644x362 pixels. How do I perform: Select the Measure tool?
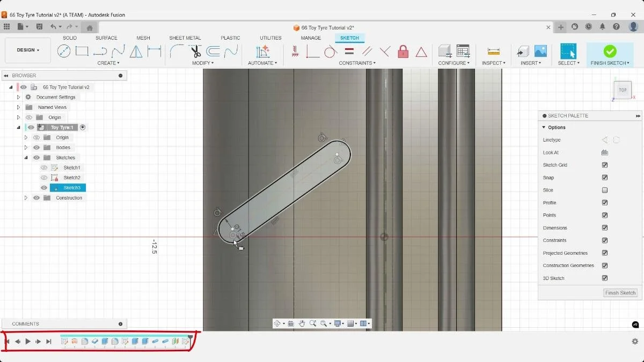click(x=493, y=51)
